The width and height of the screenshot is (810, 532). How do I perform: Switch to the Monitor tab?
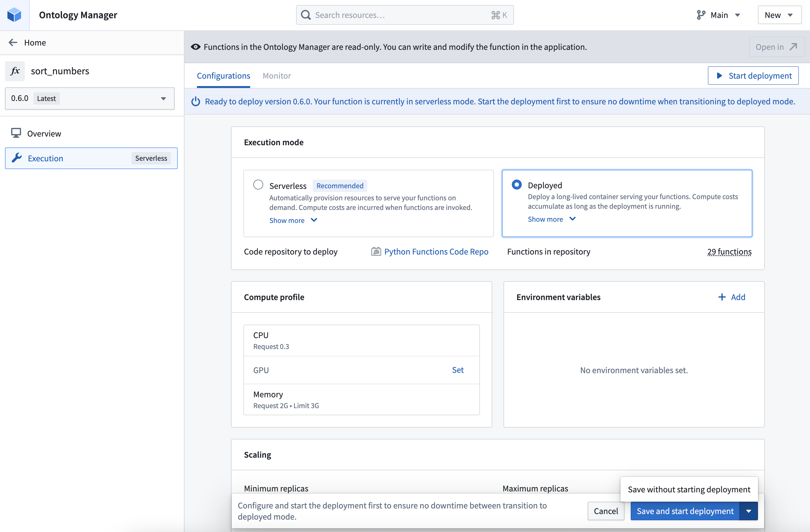(x=277, y=76)
